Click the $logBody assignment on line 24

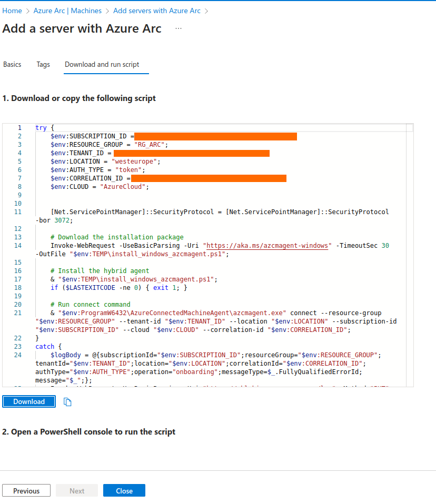point(66,355)
